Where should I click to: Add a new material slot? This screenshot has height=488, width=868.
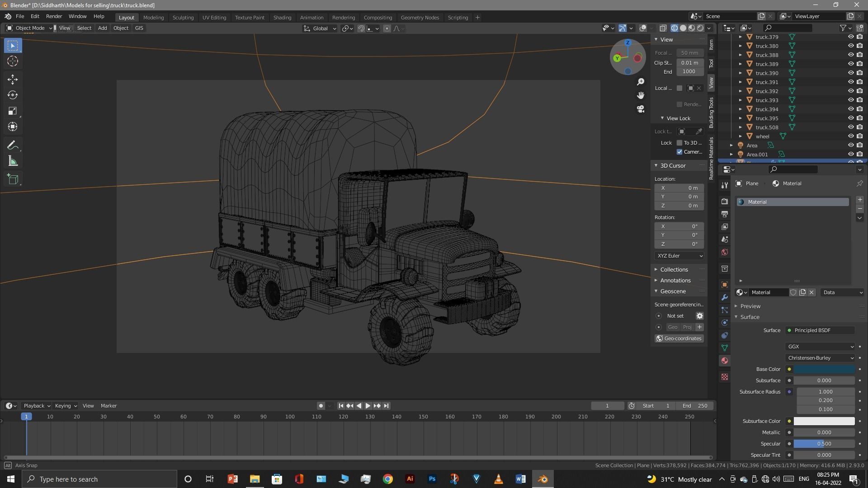pyautogui.click(x=860, y=200)
